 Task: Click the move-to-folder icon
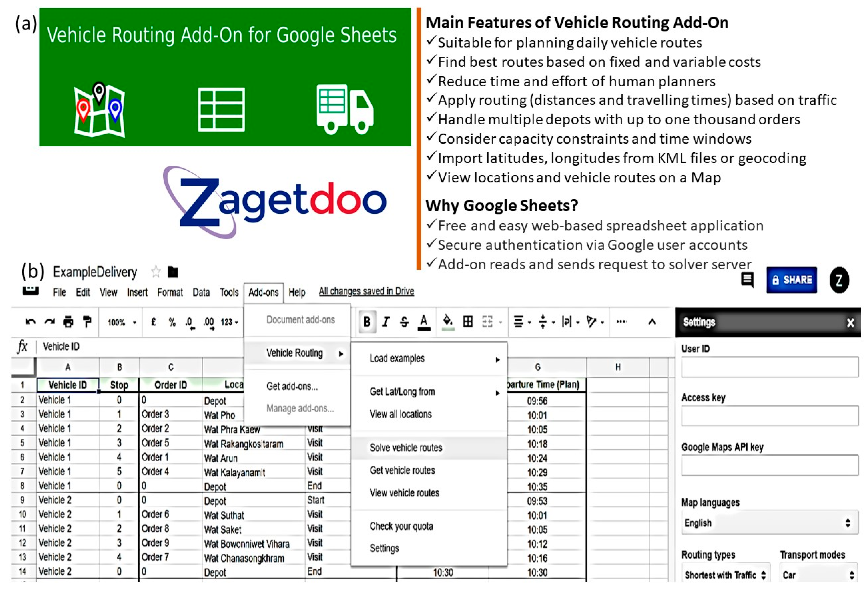[x=173, y=272]
